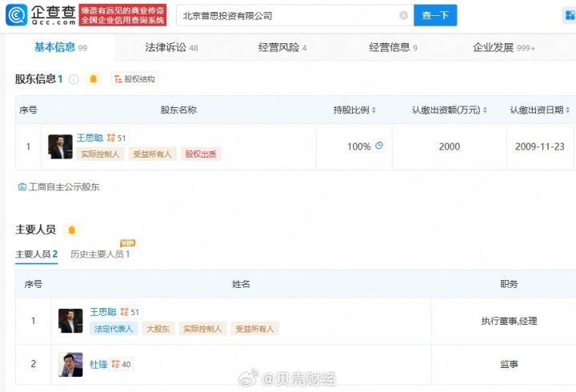The image size is (576, 392).
Task: Sort by the 认缴出资日期 column
Action: [x=541, y=110]
